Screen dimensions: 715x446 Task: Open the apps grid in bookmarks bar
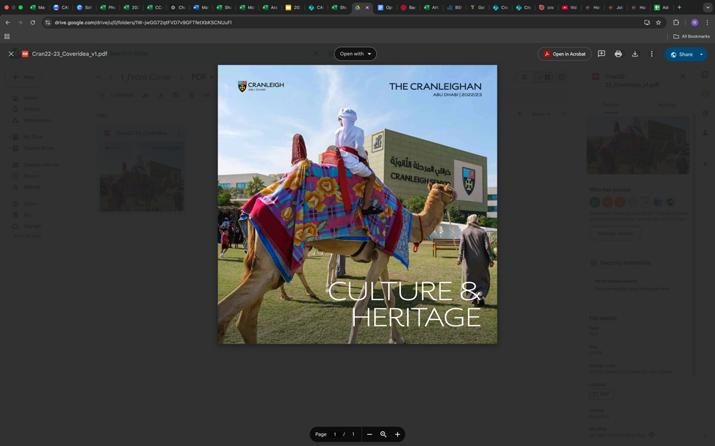[x=7, y=36]
